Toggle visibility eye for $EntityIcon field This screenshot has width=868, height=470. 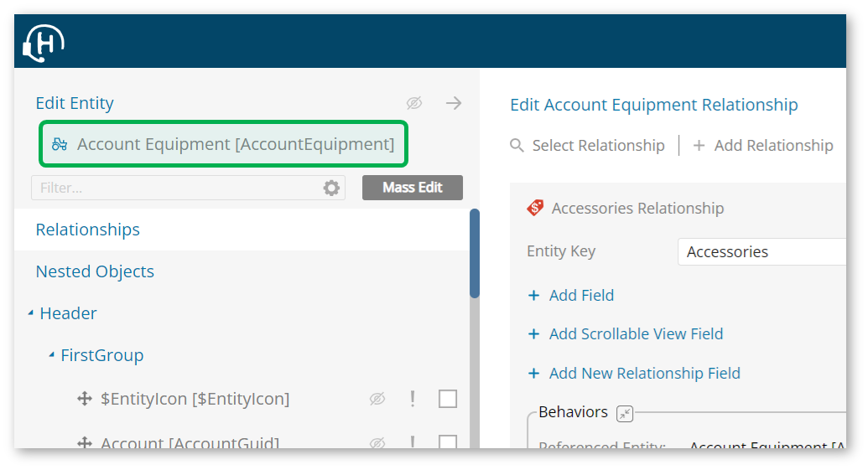click(x=377, y=399)
